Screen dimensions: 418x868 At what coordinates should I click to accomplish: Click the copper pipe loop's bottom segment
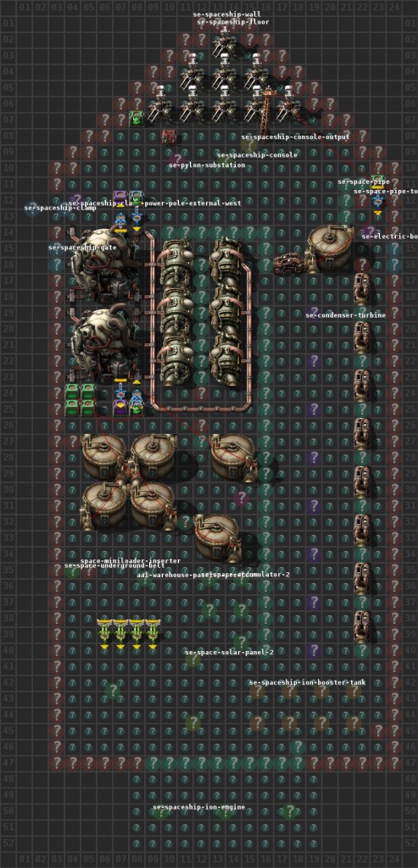(x=202, y=409)
